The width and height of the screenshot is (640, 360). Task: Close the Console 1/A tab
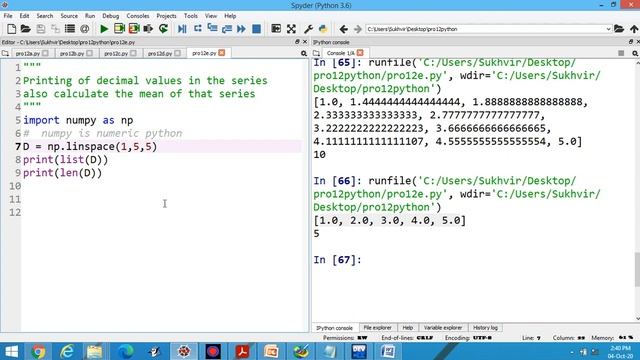coord(360,53)
